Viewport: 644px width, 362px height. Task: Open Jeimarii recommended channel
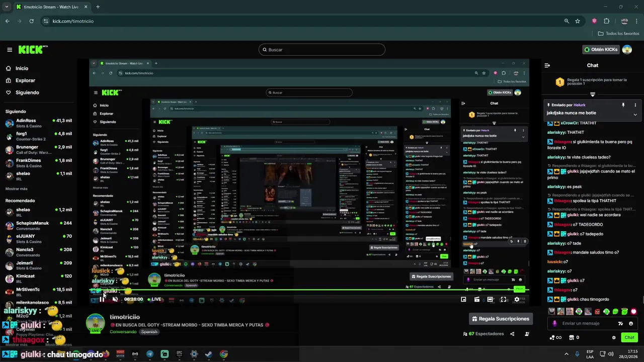click(x=38, y=265)
